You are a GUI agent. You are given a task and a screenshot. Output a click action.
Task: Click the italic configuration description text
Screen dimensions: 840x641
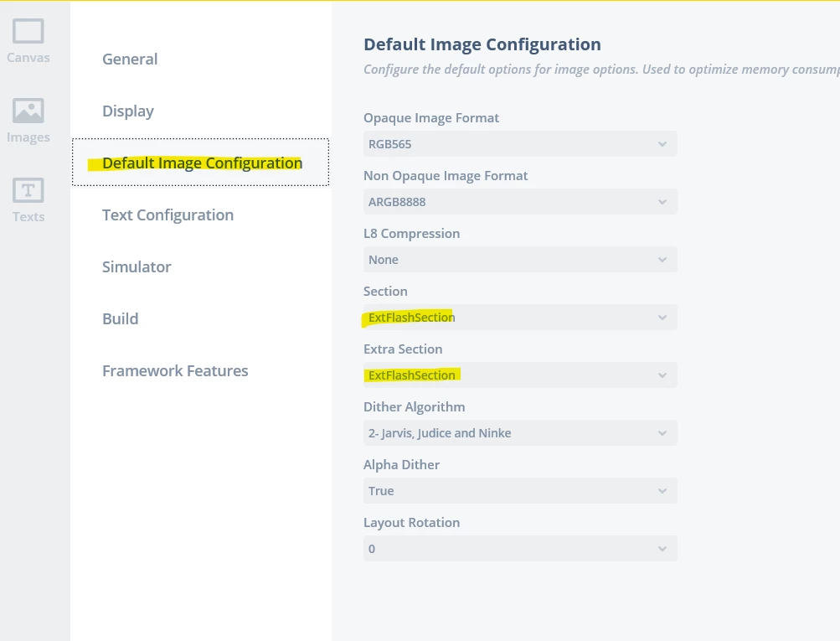601,70
